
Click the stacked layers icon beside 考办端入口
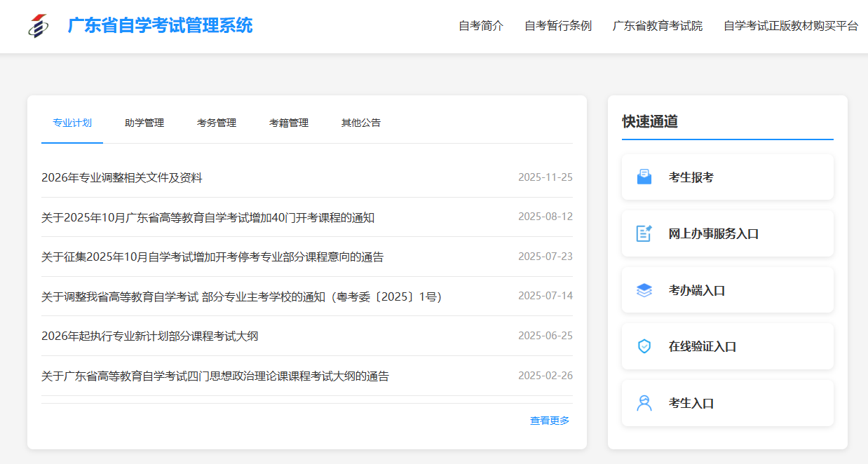[x=644, y=290]
